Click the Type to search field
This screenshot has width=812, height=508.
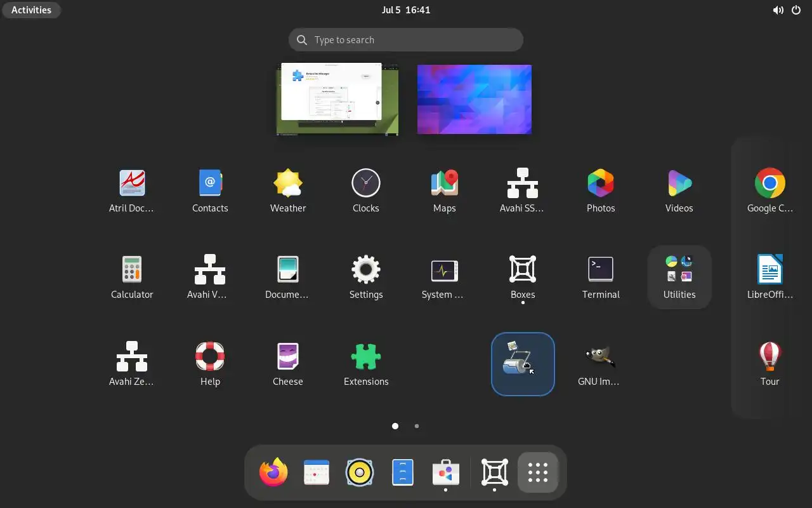click(x=406, y=40)
